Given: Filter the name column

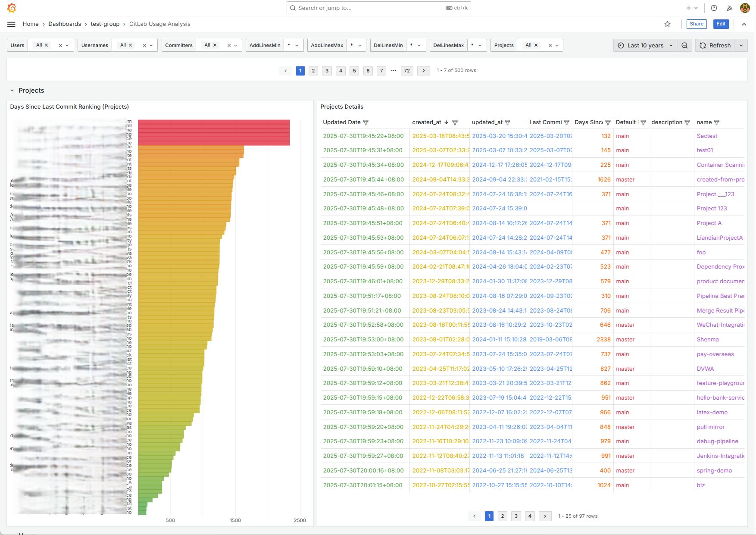Looking at the screenshot, I should click(716, 122).
